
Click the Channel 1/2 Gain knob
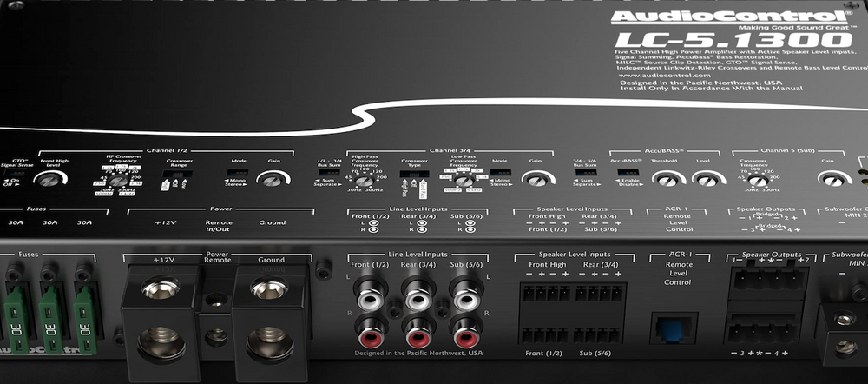pyautogui.click(x=273, y=179)
